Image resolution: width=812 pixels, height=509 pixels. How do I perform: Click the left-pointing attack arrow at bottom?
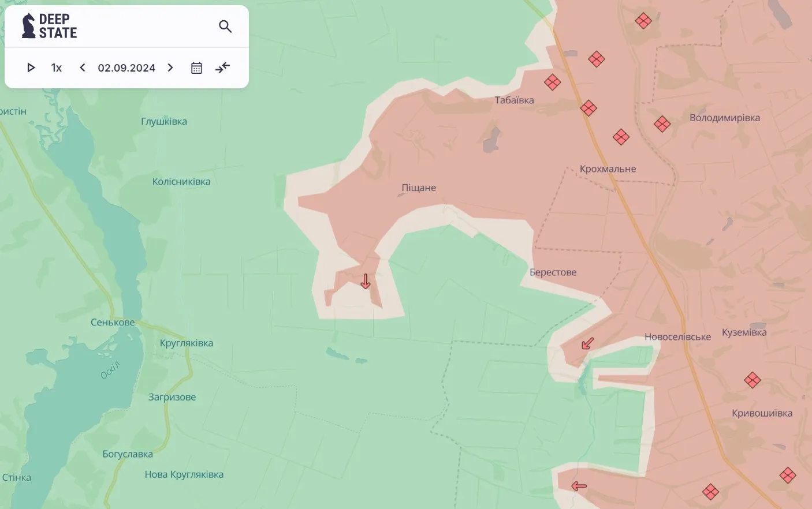pos(579,486)
